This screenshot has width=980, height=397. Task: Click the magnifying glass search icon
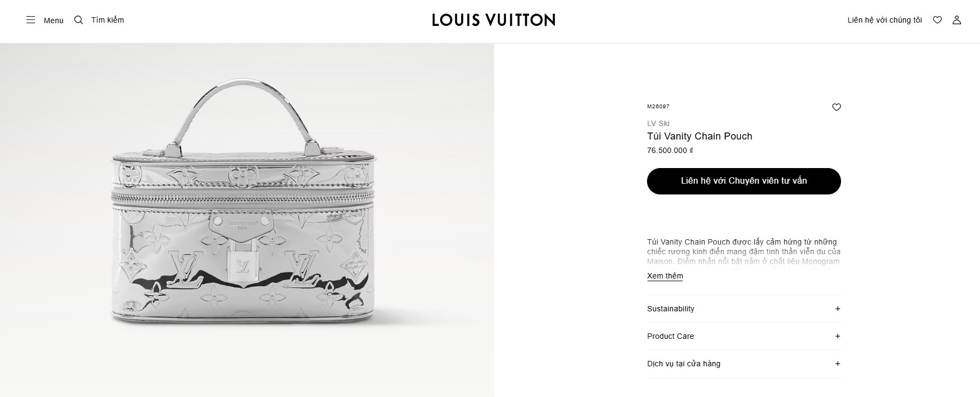(x=79, y=20)
